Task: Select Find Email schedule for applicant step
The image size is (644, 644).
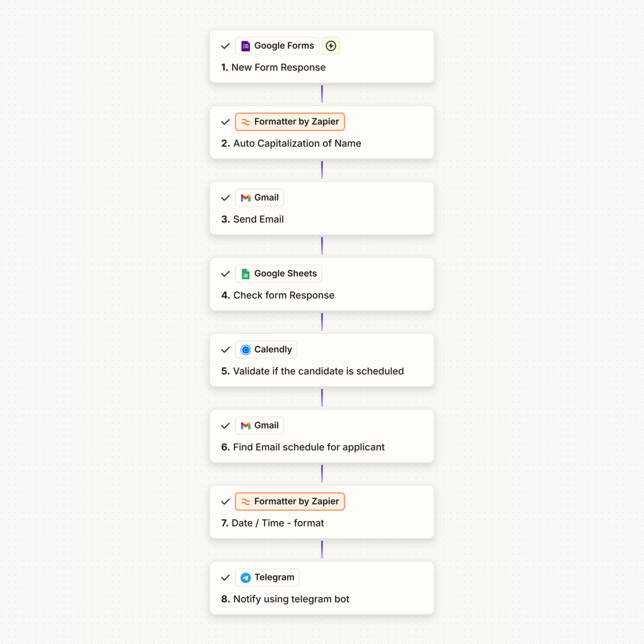Action: click(x=309, y=447)
